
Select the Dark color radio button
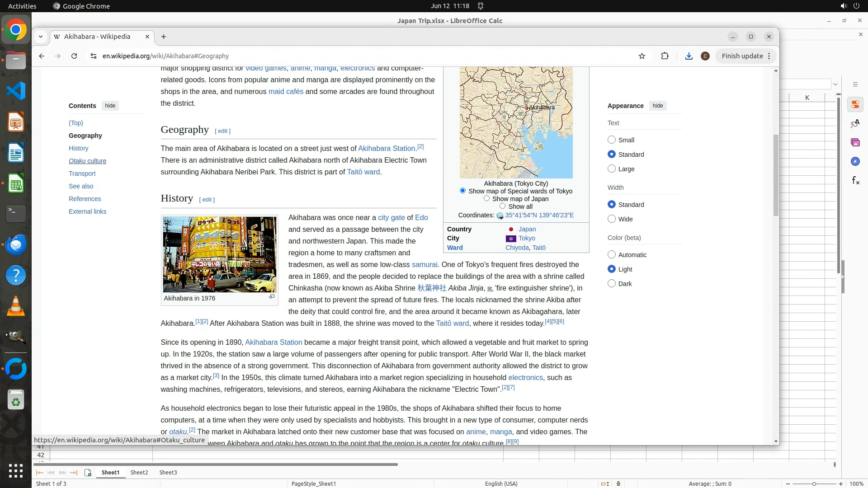tap(612, 284)
